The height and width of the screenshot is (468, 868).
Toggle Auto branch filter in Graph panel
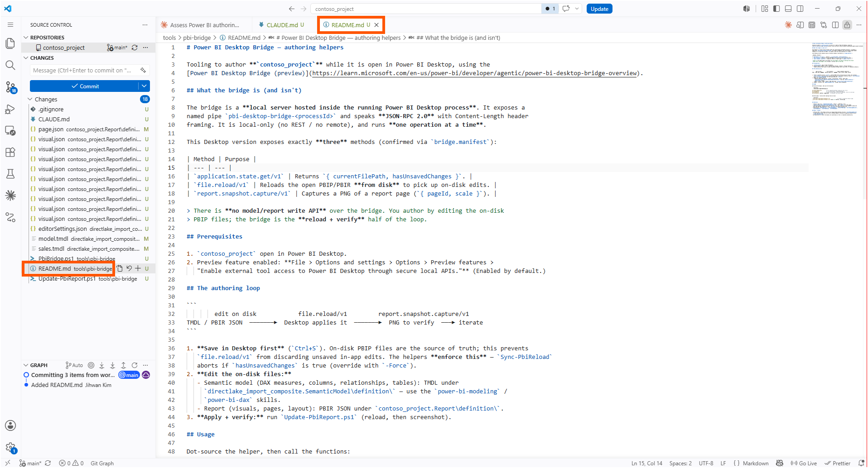tap(74, 365)
